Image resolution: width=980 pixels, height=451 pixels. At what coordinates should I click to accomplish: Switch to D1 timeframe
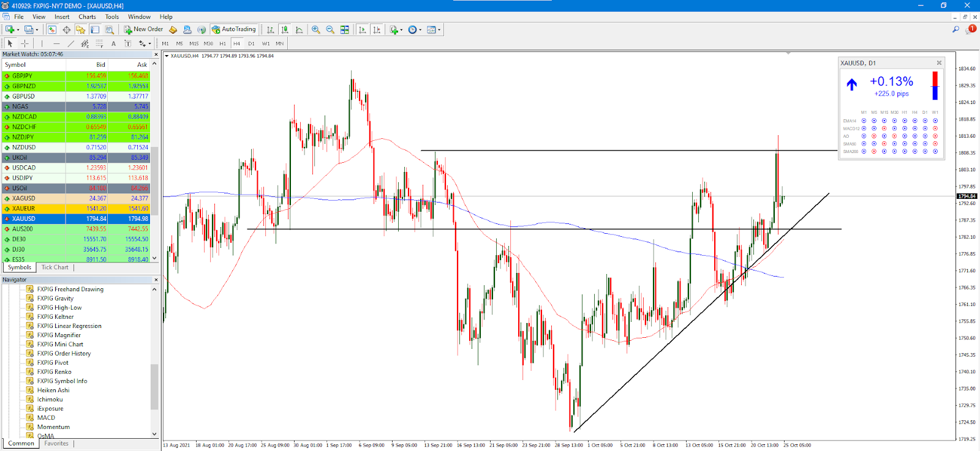coord(251,43)
